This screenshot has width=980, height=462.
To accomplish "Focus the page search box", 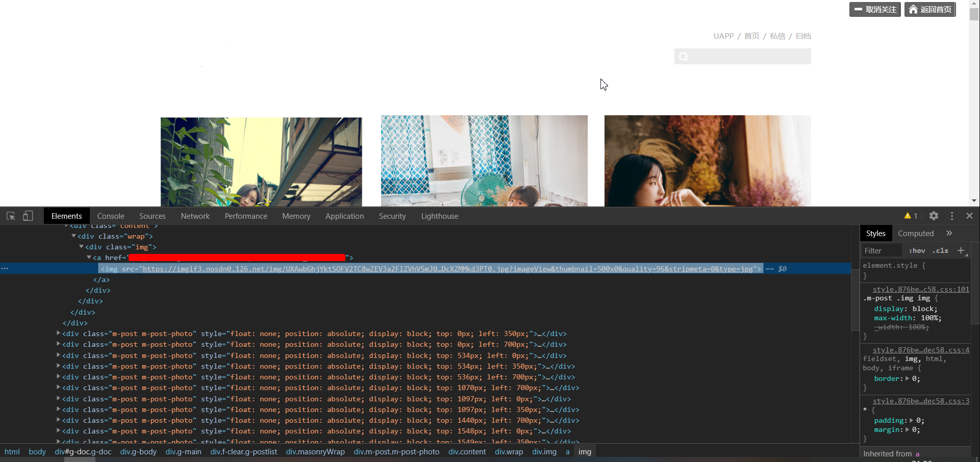I will click(742, 57).
